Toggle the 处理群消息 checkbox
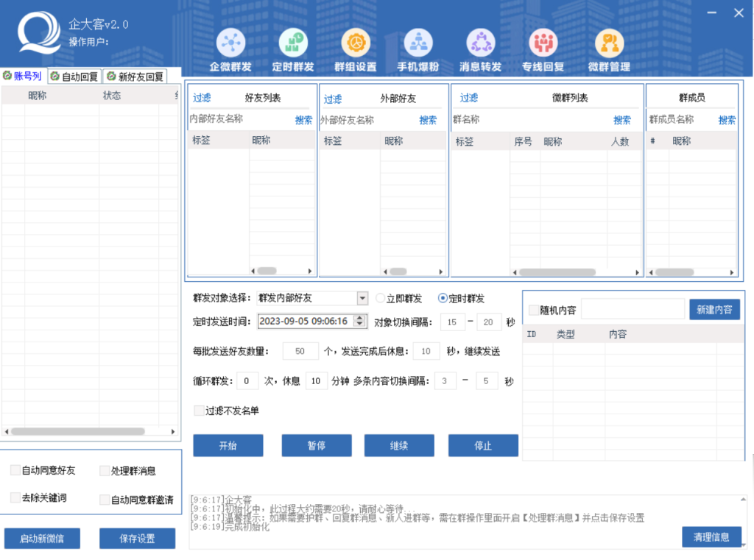The height and width of the screenshot is (560, 754). [105, 471]
